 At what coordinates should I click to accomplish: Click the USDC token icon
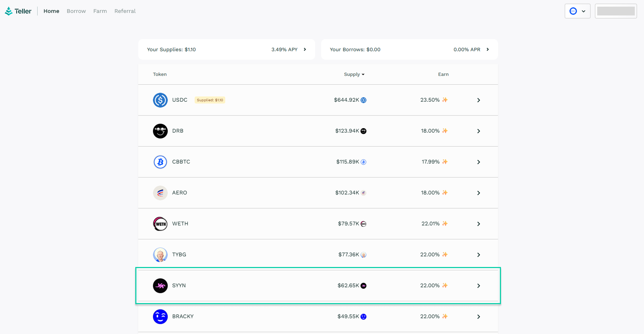[160, 100]
